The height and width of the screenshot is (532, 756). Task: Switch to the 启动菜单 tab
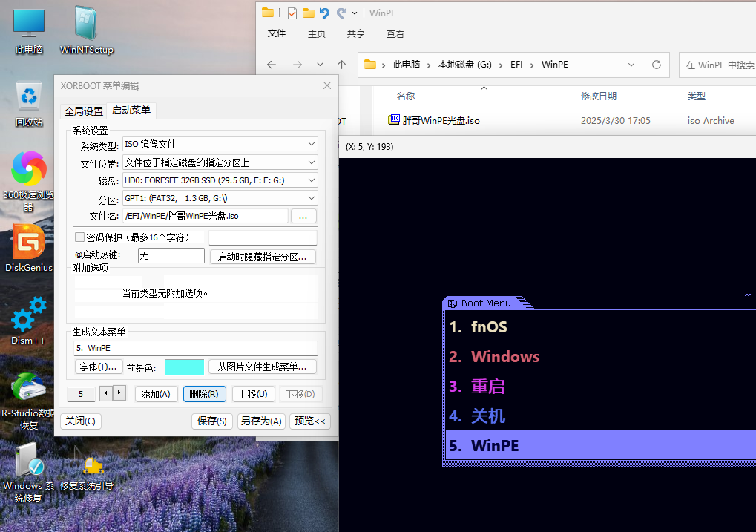[131, 110]
